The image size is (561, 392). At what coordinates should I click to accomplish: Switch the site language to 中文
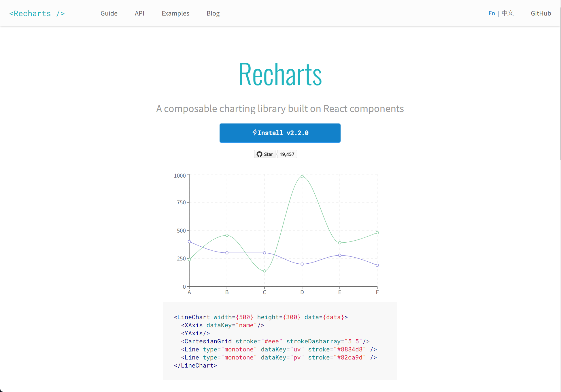(507, 13)
